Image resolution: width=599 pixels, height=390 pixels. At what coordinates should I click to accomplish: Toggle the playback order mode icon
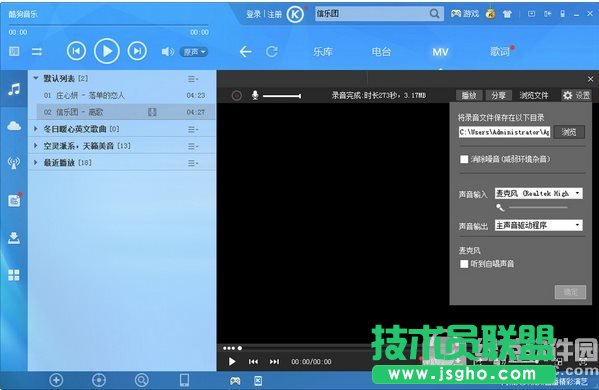(37, 52)
